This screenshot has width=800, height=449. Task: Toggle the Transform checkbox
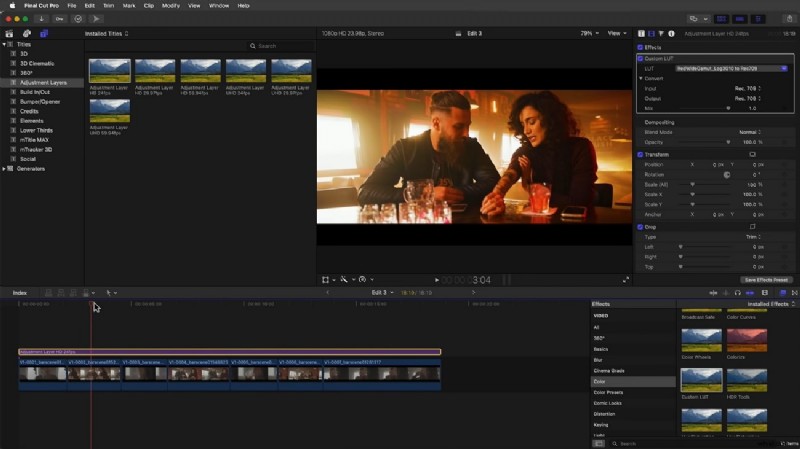click(x=640, y=155)
